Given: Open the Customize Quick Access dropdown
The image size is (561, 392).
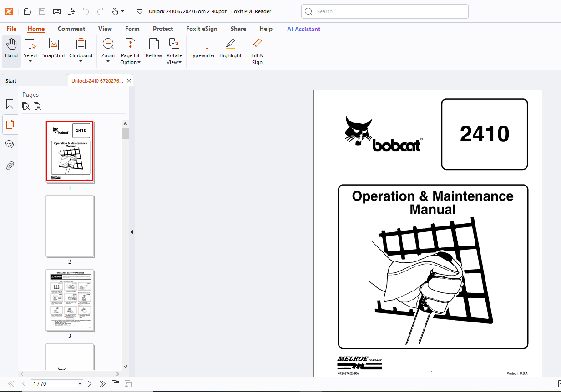Looking at the screenshot, I should click(x=140, y=11).
